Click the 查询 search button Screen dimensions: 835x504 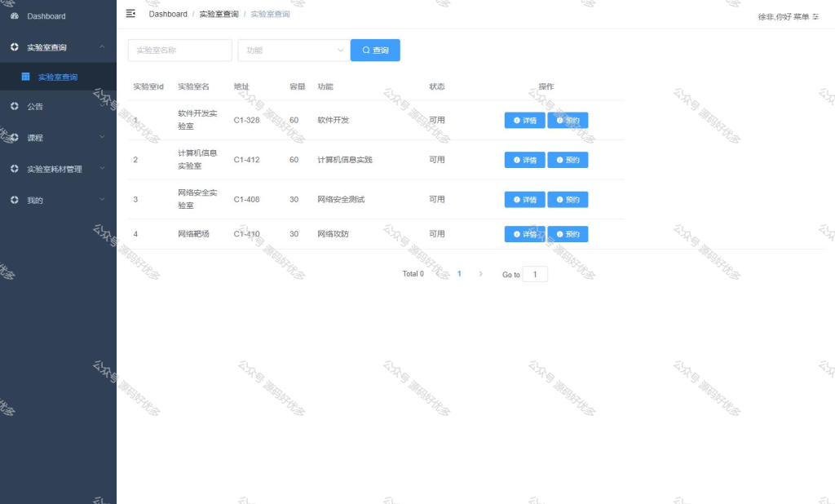coord(375,50)
